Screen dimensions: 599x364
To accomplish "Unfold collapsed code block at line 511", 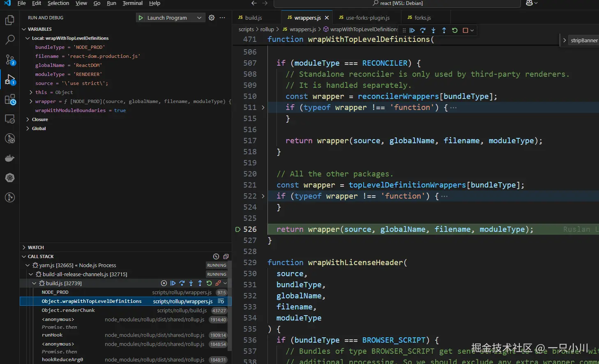I will [x=263, y=108].
